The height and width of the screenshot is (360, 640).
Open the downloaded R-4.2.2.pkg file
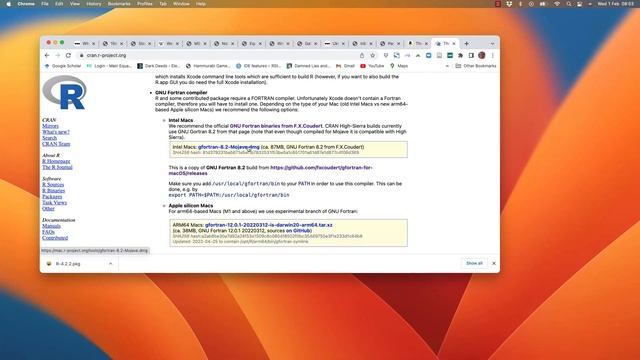coord(68,264)
